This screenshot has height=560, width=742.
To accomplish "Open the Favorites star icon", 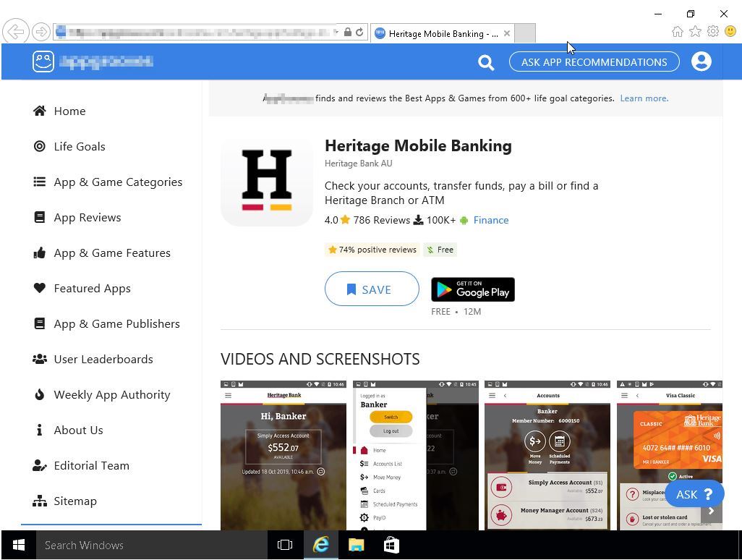I will (695, 32).
